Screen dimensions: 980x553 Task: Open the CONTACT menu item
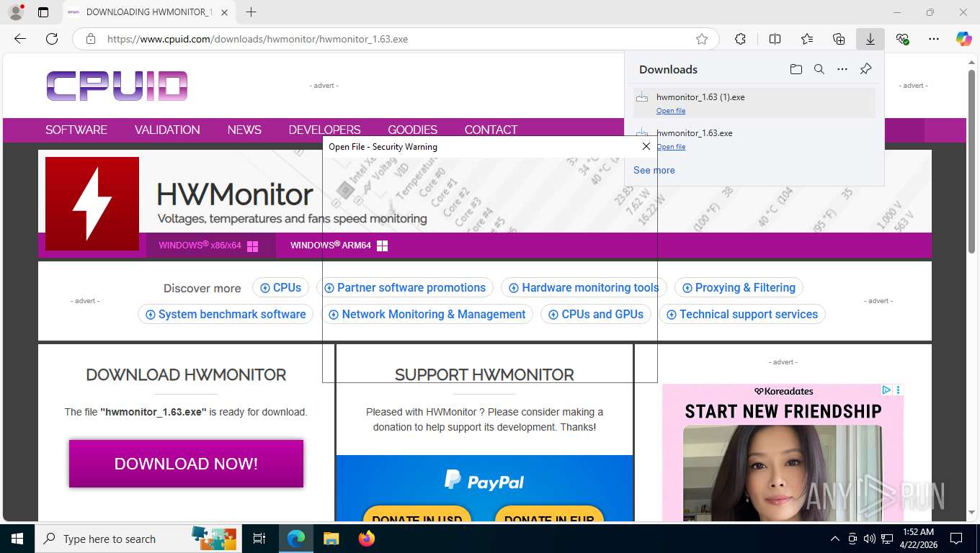point(491,130)
